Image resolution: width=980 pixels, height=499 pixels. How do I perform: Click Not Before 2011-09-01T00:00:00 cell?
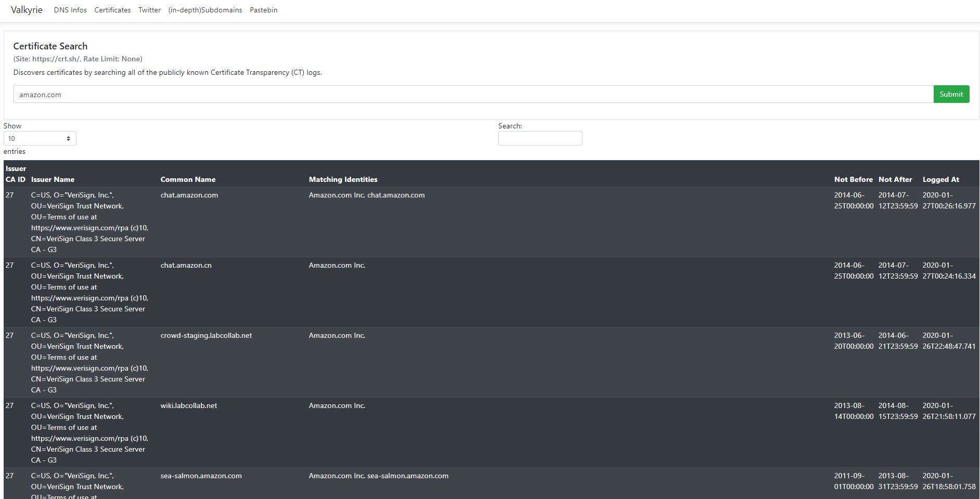click(854, 481)
